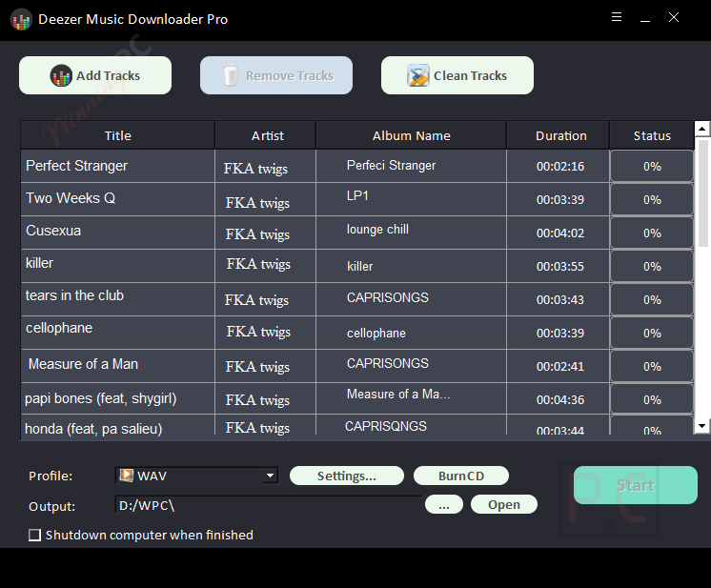This screenshot has width=711, height=588.
Task: Sort tracks by the Title column header
Action: coord(118,135)
